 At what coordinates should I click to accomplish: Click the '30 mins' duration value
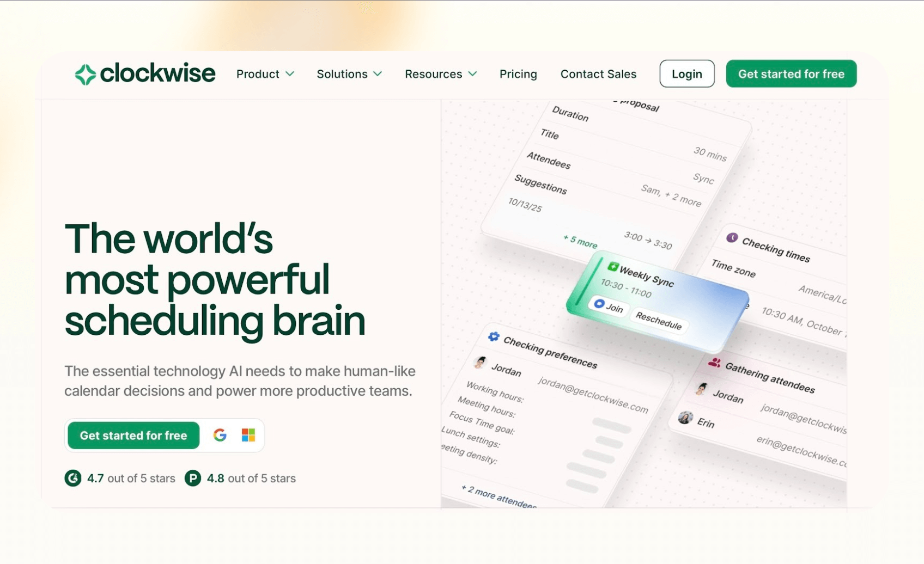710,154
